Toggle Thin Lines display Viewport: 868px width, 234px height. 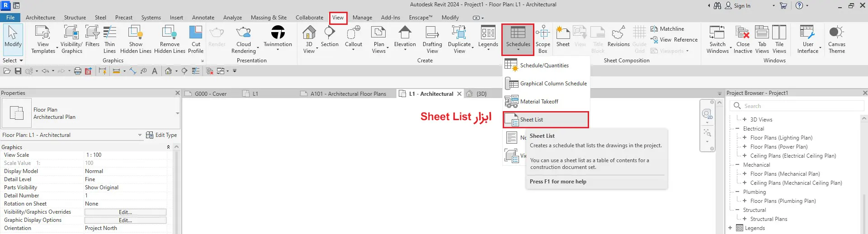click(x=110, y=40)
